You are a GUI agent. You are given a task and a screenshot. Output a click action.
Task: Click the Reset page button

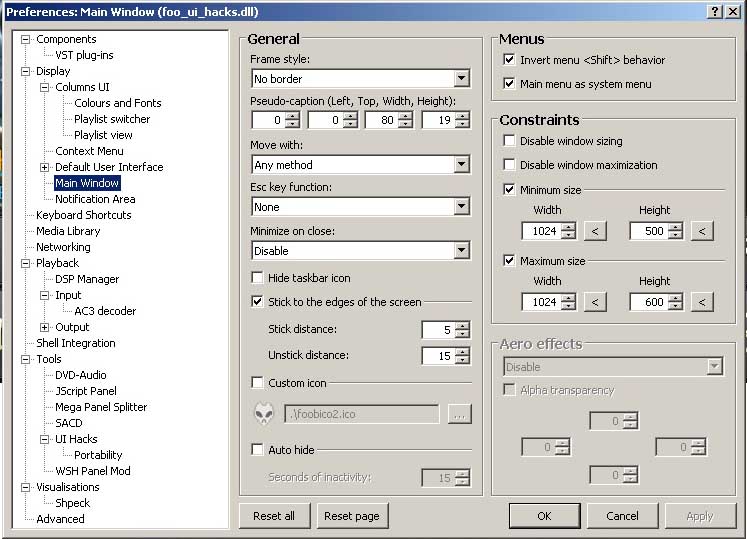coord(352,516)
